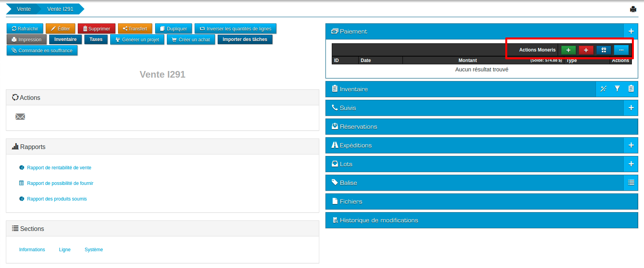Click the filter funnel icon in Inventaire
The height and width of the screenshot is (268, 644).
point(617,89)
